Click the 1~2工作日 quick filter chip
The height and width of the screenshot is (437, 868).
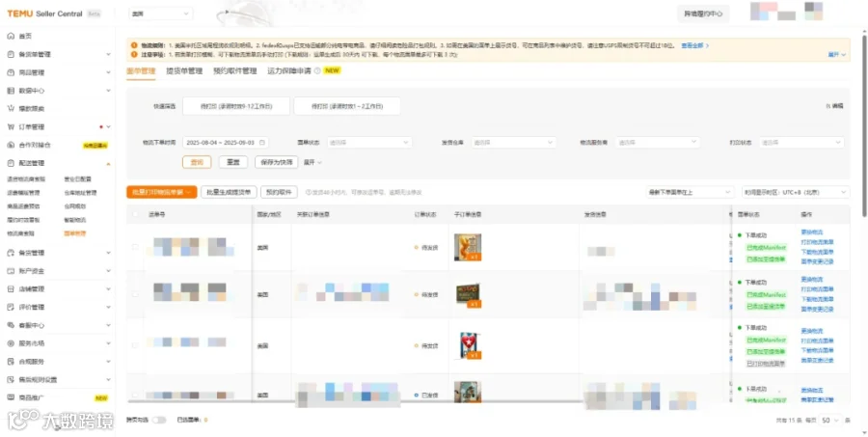[x=347, y=106]
